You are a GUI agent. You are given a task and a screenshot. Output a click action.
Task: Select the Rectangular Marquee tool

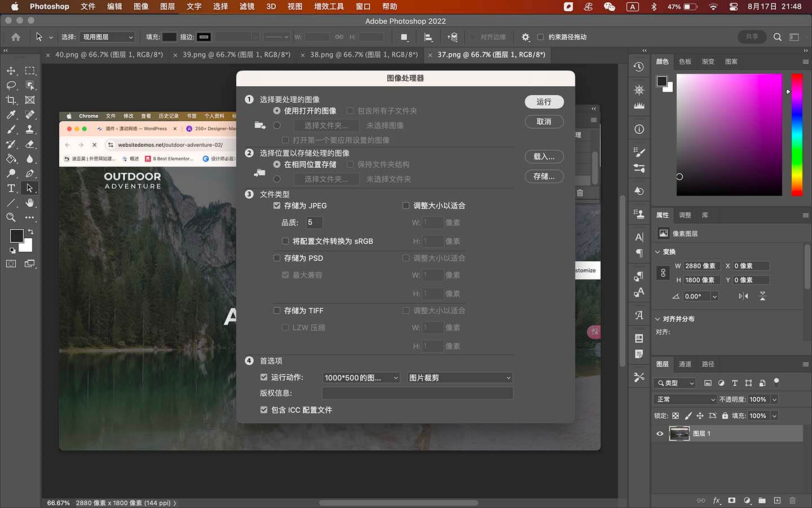click(x=30, y=71)
